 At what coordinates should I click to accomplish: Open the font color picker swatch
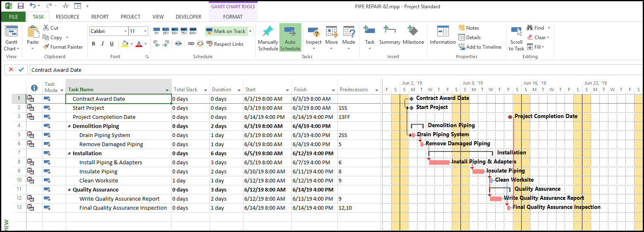(138, 44)
